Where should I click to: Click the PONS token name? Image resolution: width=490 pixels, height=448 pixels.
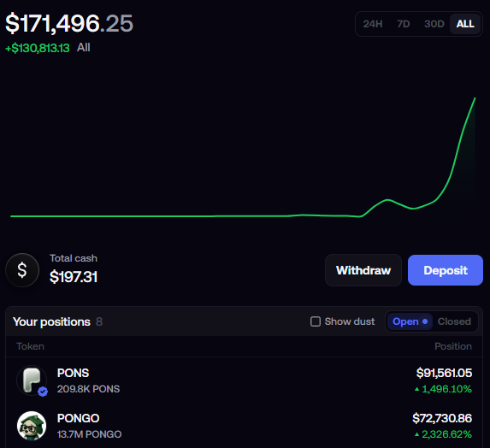coord(74,373)
